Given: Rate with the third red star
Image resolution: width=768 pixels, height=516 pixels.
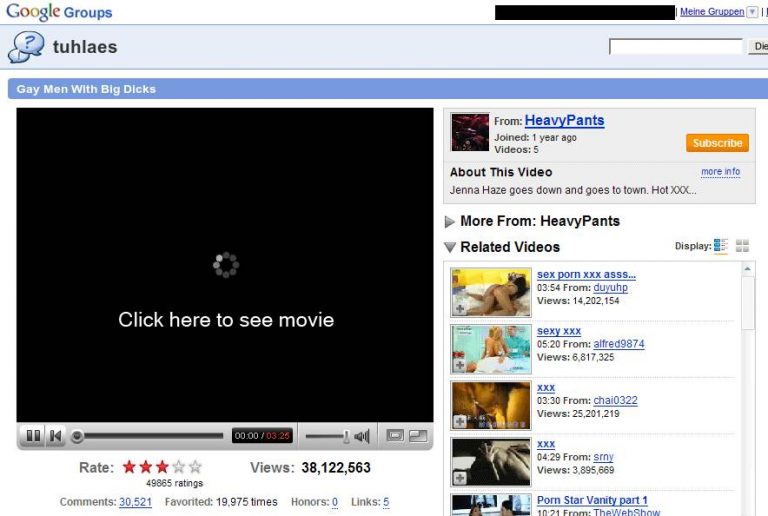Looking at the screenshot, I should pyautogui.click(x=162, y=467).
